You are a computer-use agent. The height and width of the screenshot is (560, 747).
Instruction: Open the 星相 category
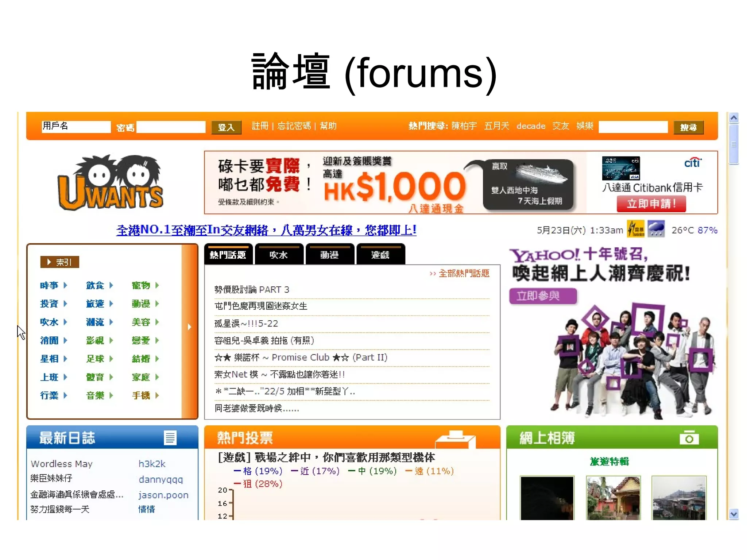click(49, 359)
